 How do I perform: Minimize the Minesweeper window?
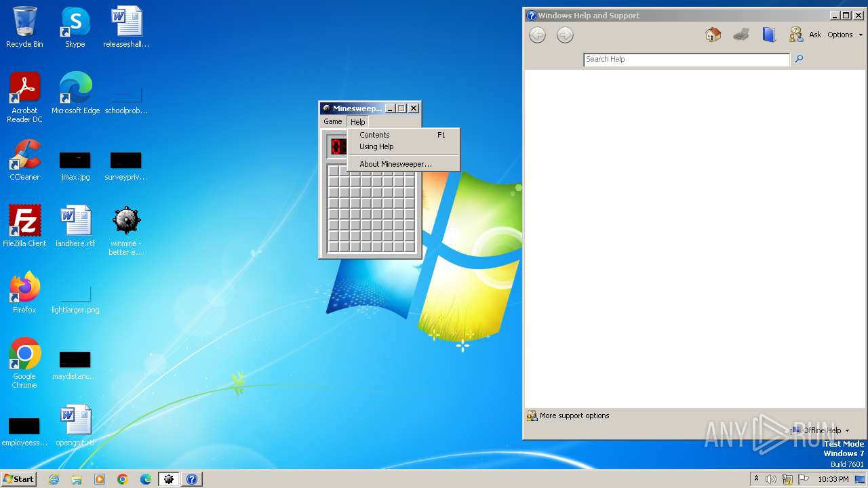(390, 108)
